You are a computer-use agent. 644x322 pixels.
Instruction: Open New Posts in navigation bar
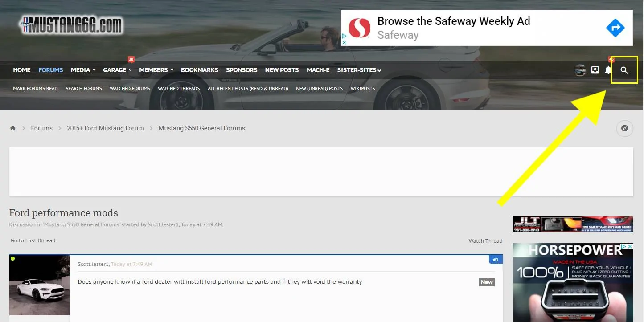coord(282,70)
